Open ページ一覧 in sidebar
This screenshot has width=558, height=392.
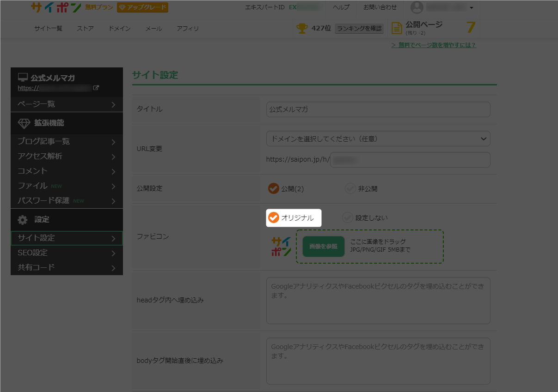(67, 104)
